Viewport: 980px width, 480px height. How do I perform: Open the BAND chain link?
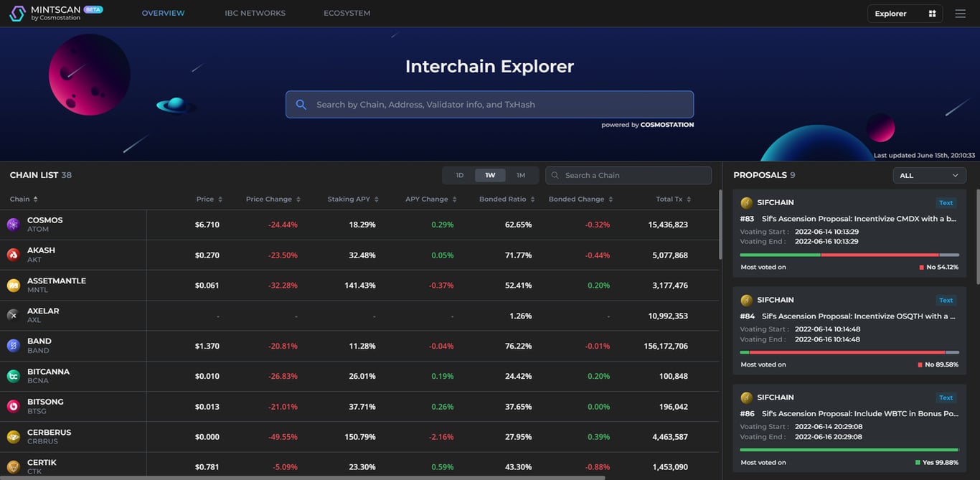click(x=39, y=342)
